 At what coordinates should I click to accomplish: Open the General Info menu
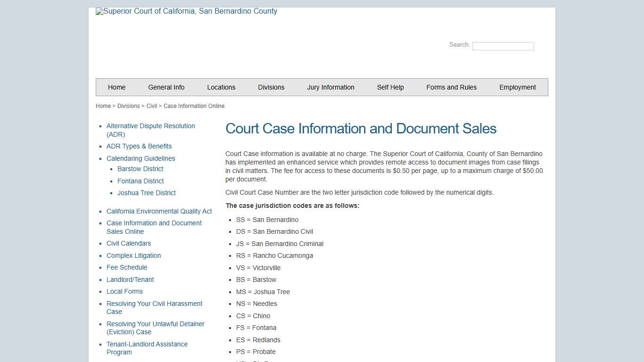point(166,87)
